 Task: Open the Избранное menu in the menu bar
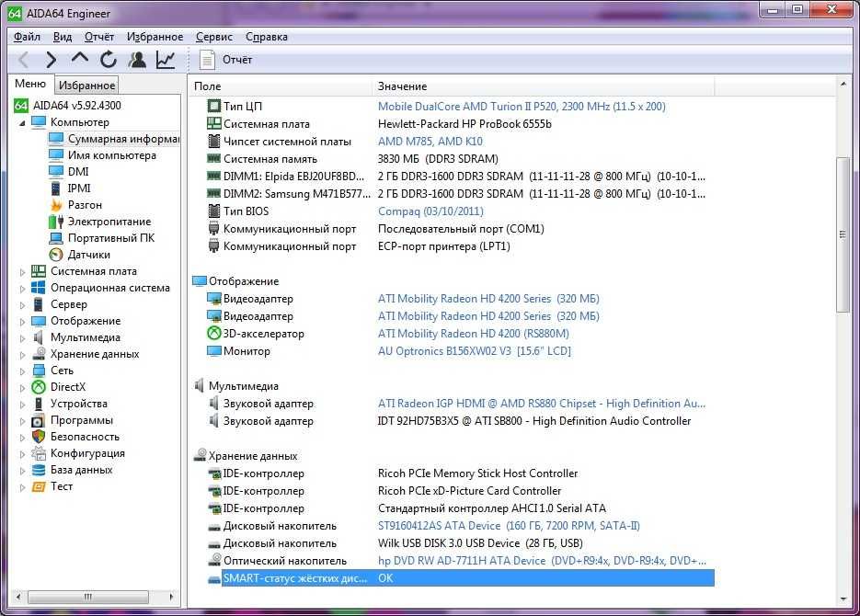(155, 37)
